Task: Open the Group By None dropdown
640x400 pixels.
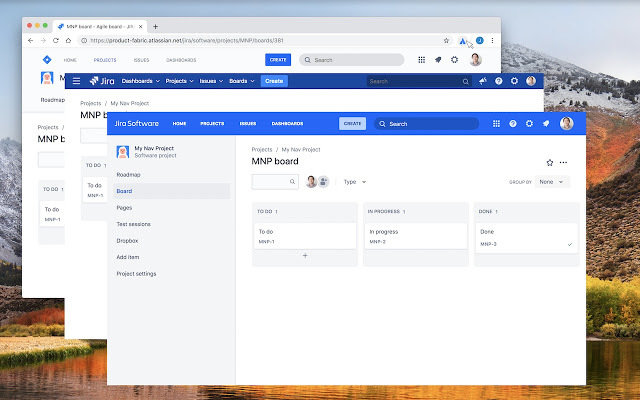Action: pos(552,182)
